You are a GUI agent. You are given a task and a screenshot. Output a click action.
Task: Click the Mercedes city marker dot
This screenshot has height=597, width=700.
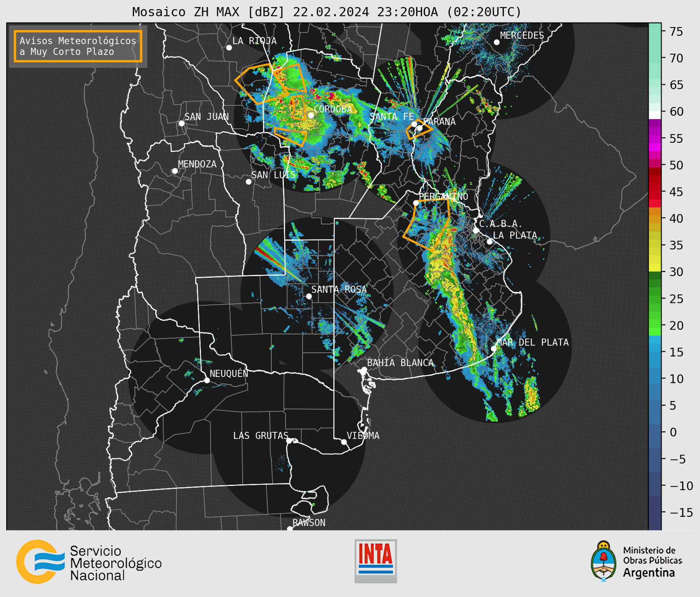click(x=497, y=42)
